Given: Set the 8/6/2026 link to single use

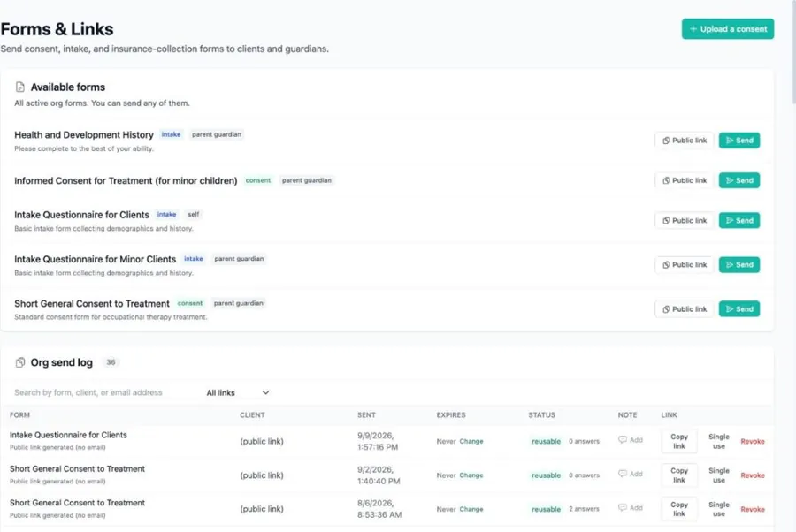Looking at the screenshot, I should pyautogui.click(x=719, y=509).
